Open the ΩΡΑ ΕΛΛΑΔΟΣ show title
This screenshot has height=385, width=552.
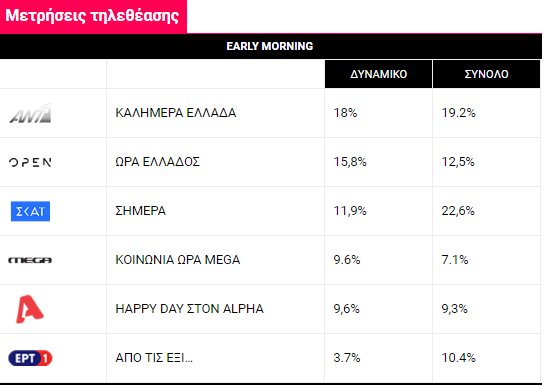(x=157, y=162)
